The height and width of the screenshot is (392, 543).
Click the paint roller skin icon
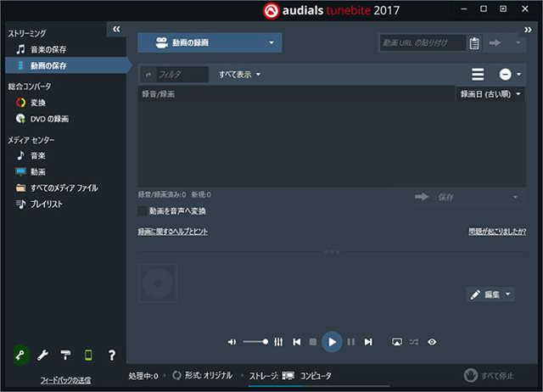point(65,355)
